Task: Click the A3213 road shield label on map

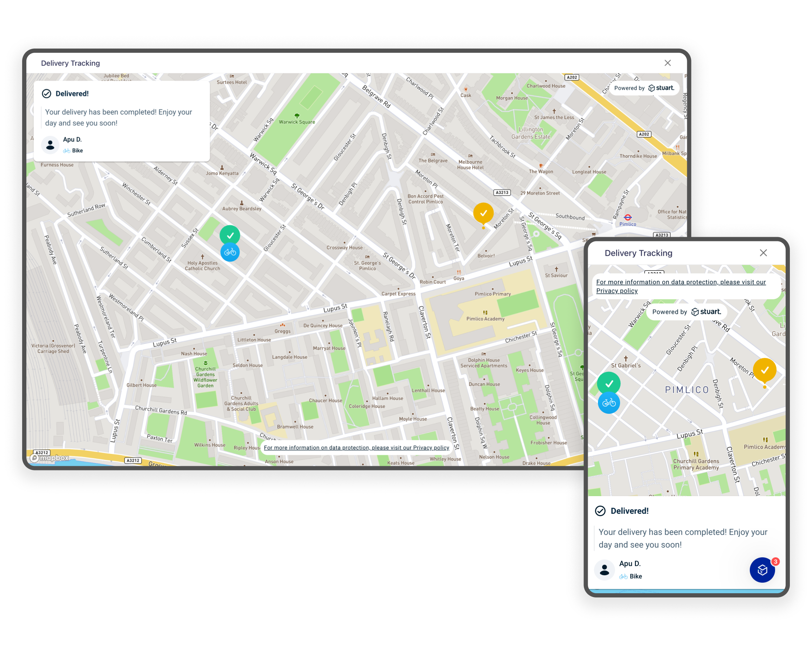Action: tap(502, 192)
